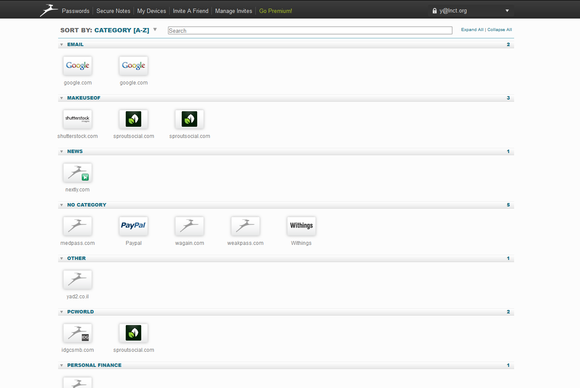Go to the Passwords tab

click(x=75, y=11)
